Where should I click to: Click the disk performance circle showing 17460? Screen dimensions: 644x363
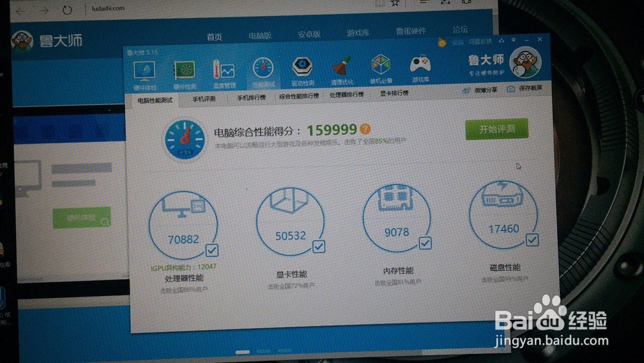pos(504,215)
